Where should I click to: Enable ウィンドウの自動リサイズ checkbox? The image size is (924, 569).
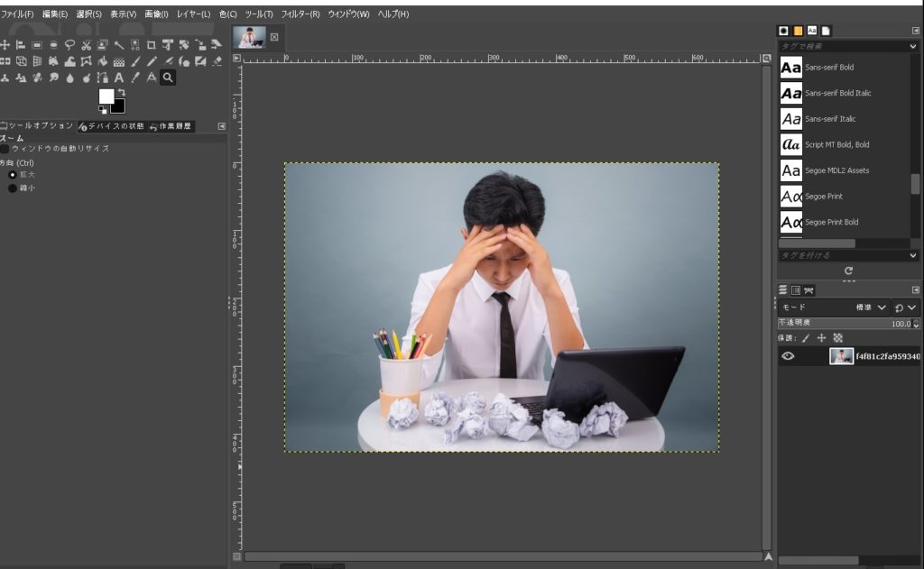tap(5, 148)
